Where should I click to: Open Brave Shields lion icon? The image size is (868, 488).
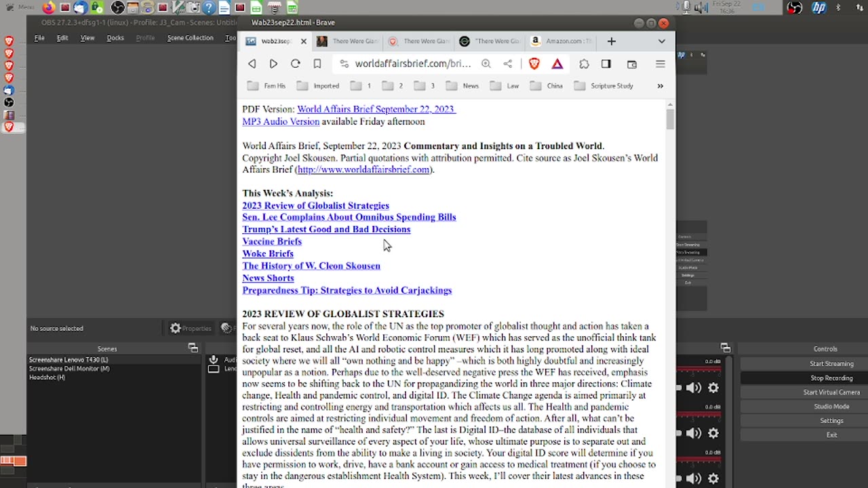coord(534,64)
